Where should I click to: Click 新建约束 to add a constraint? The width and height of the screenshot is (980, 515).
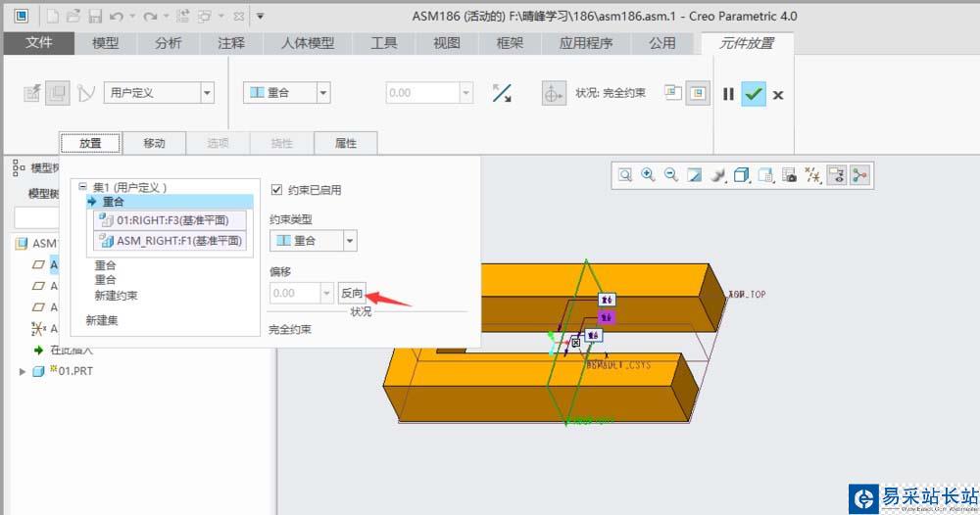[116, 296]
